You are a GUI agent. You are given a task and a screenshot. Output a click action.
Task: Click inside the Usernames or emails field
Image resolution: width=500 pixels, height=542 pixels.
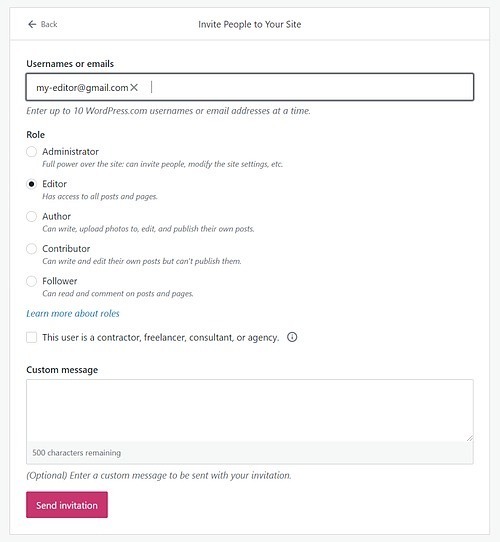pos(250,87)
